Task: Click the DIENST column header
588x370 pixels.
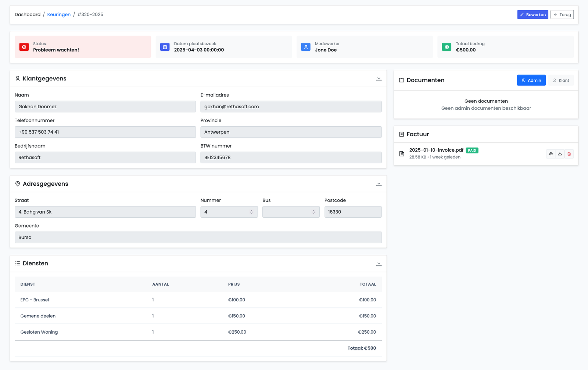Action: (28, 284)
